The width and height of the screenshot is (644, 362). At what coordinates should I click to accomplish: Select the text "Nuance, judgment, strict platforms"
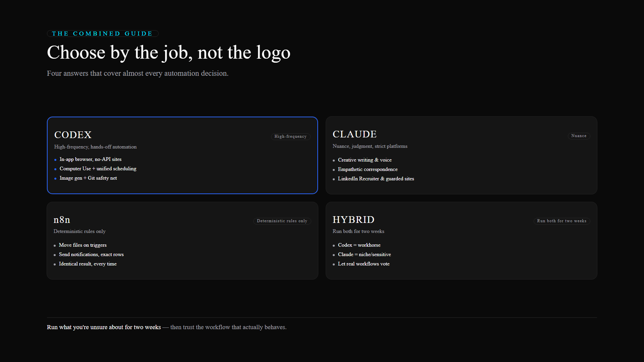coord(370,146)
